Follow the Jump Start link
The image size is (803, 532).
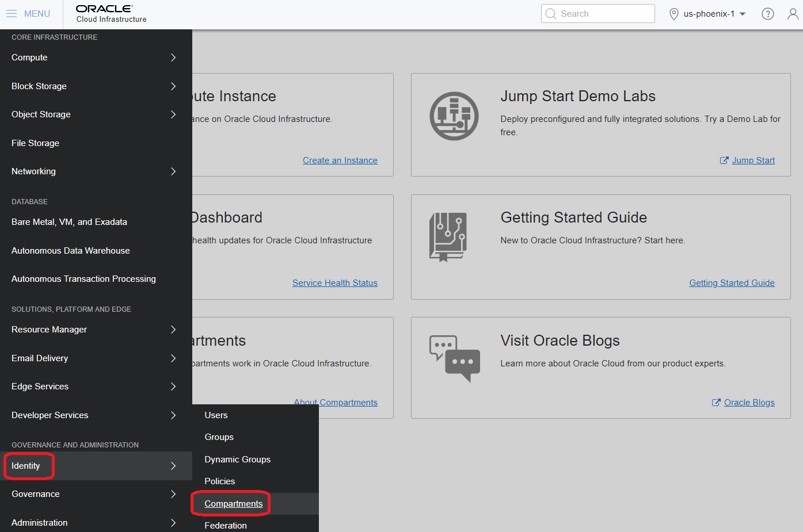[753, 160]
